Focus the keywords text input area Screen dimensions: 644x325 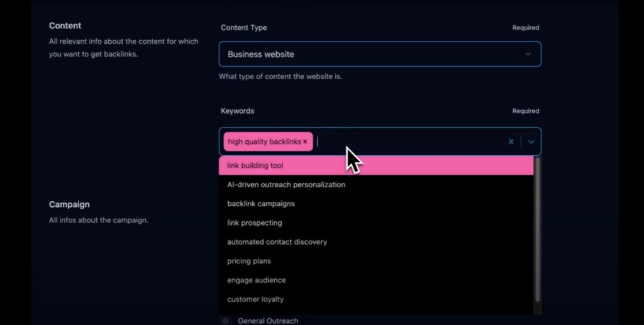click(411, 141)
